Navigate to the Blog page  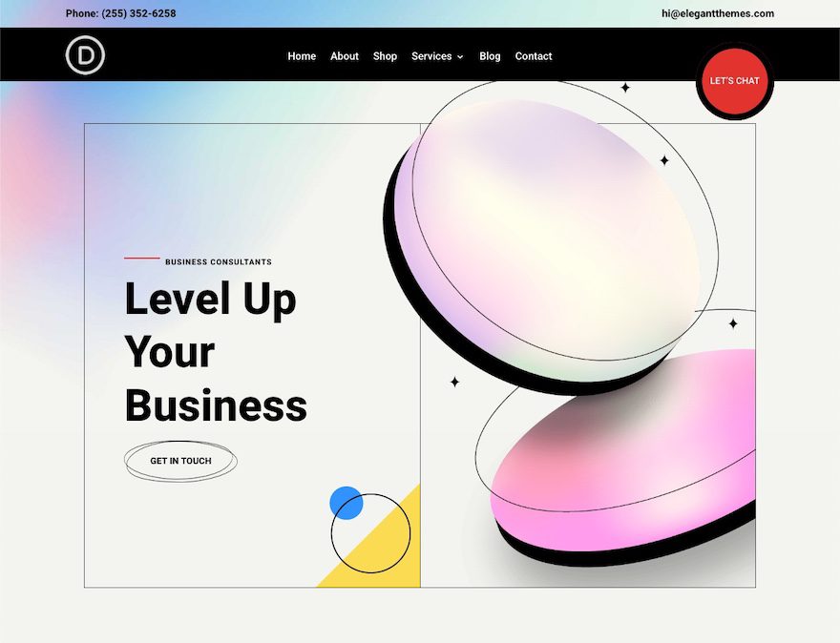[x=490, y=56]
